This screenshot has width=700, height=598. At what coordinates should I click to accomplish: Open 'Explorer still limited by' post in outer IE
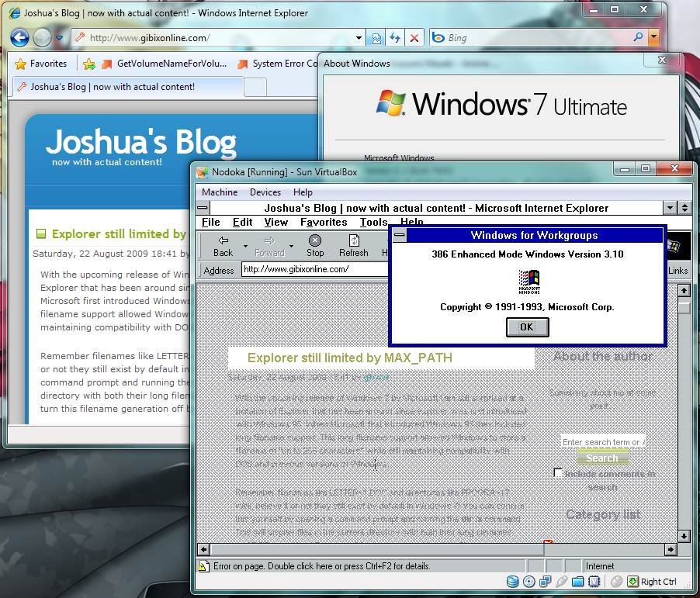pos(119,233)
